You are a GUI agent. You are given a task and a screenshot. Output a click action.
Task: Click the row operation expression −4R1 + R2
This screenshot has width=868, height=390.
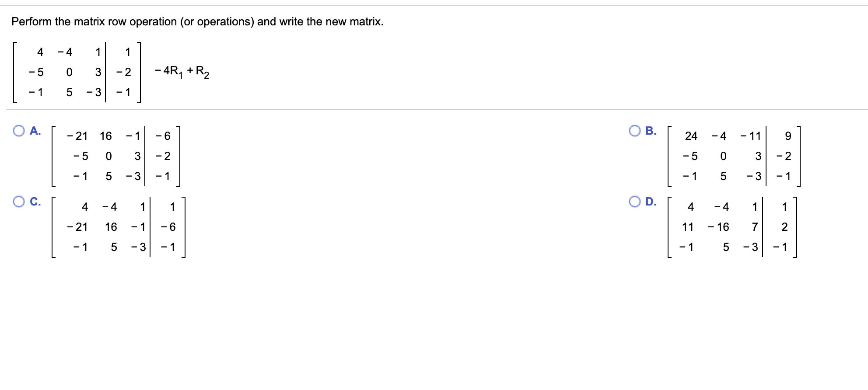182,71
